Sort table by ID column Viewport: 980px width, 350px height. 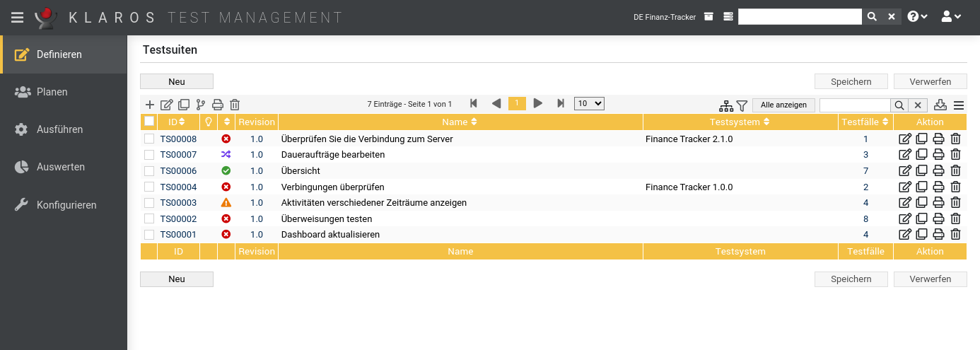click(177, 122)
